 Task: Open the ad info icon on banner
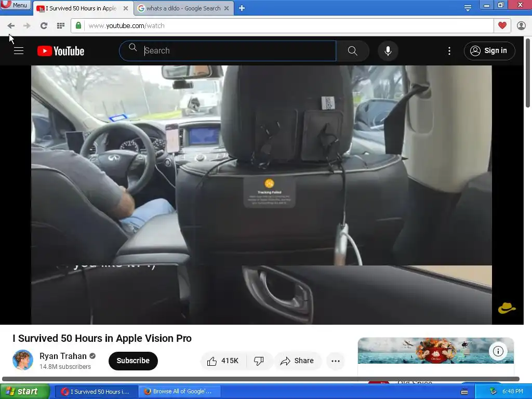point(498,351)
